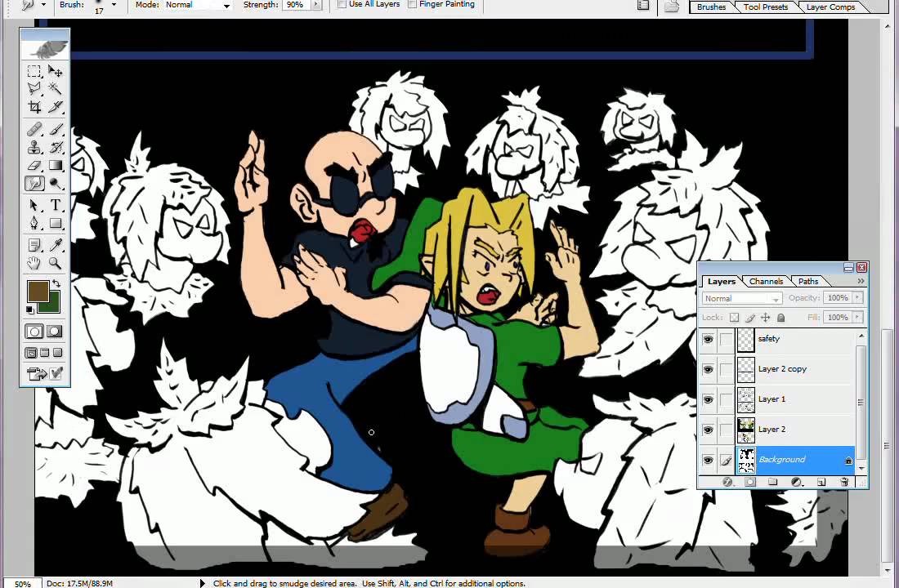
Task: Lock all layer properties
Action: click(x=780, y=317)
